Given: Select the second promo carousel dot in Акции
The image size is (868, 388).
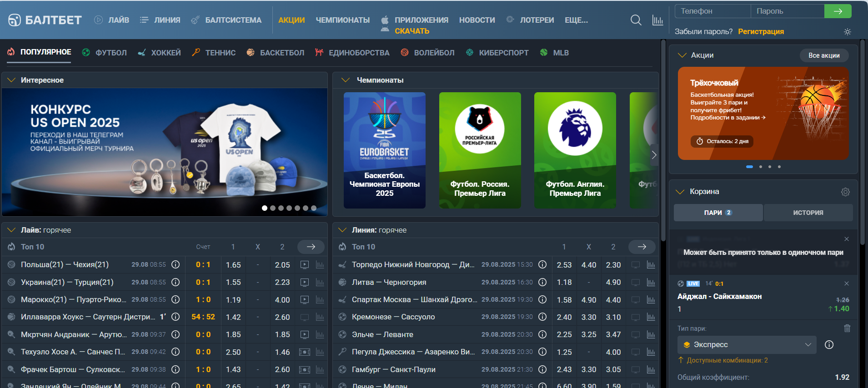Looking at the screenshot, I should (761, 167).
